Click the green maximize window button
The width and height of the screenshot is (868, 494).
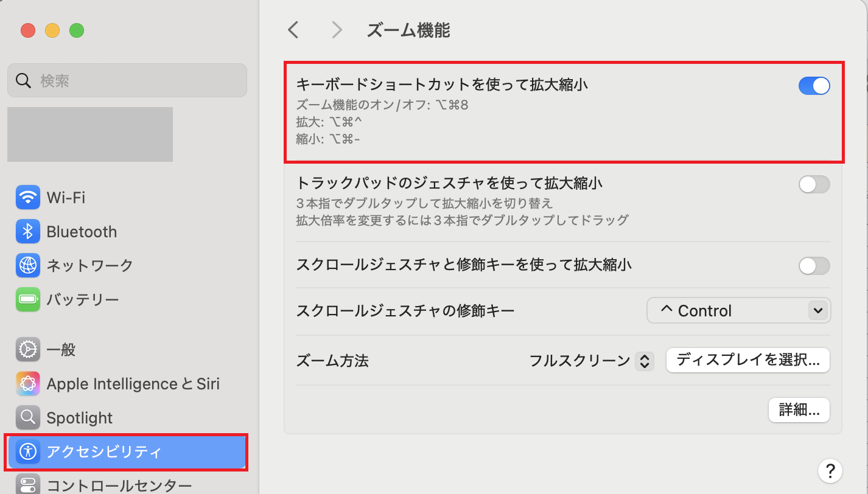click(76, 30)
